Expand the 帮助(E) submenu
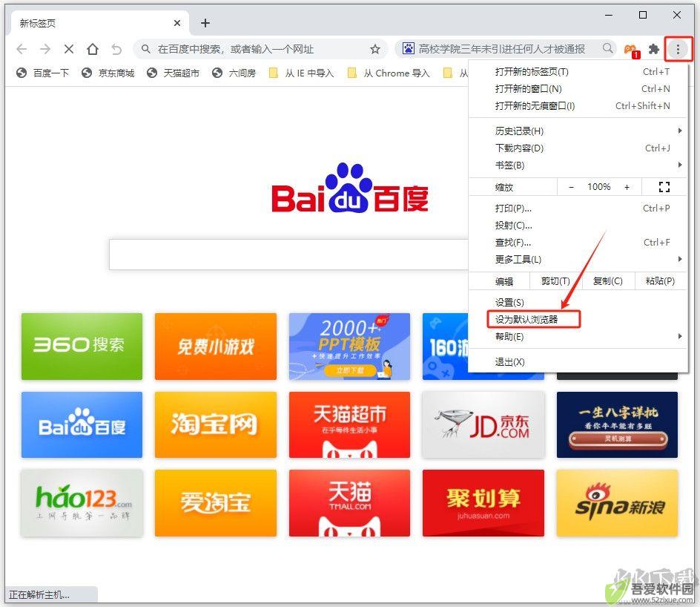Viewport: 700px width, 607px height. 578,336
